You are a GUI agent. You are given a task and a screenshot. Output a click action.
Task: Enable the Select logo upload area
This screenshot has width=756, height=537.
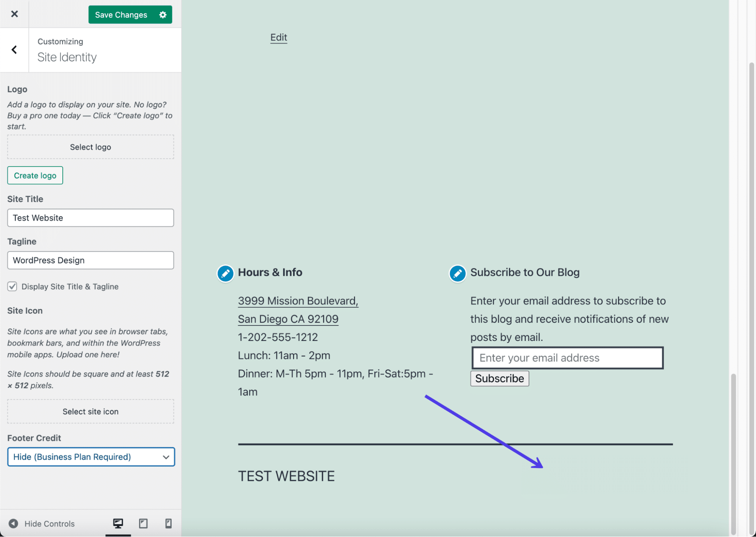pyautogui.click(x=91, y=146)
